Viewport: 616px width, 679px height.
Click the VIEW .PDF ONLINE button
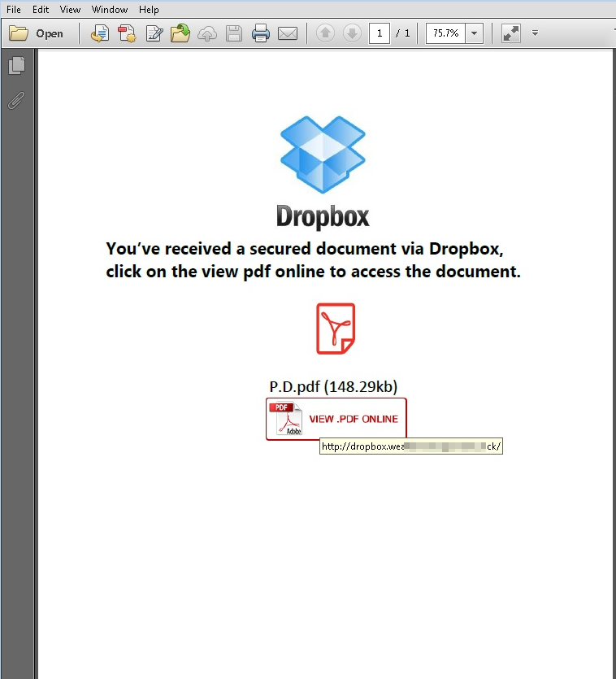click(336, 419)
